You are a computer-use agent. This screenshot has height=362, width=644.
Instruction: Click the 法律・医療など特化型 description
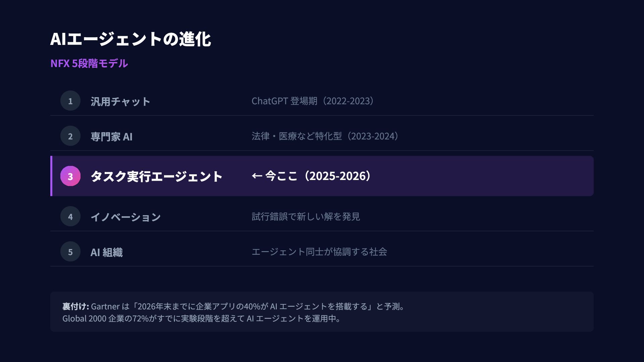tap(325, 136)
